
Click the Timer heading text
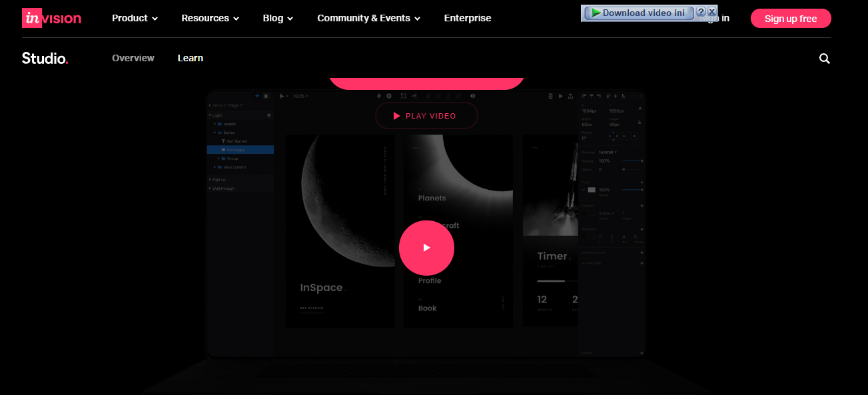point(553,256)
